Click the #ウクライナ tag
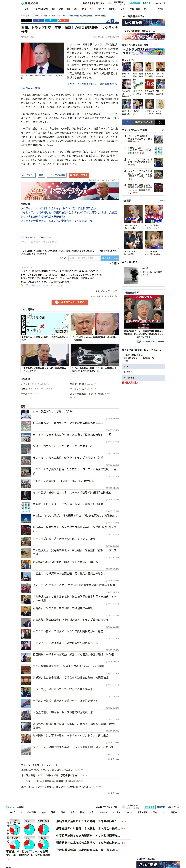 point(28,175)
